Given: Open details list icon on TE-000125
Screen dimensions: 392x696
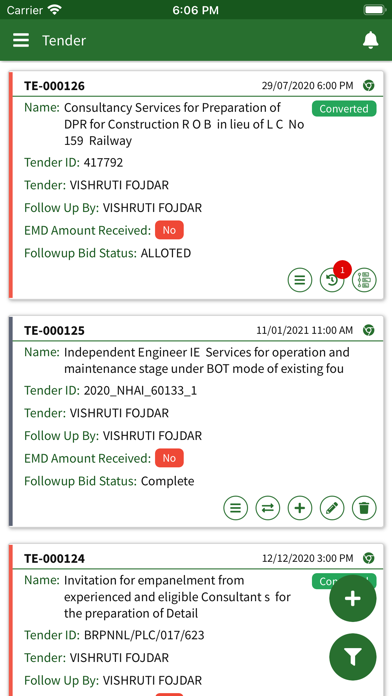Looking at the screenshot, I should coord(236,508).
